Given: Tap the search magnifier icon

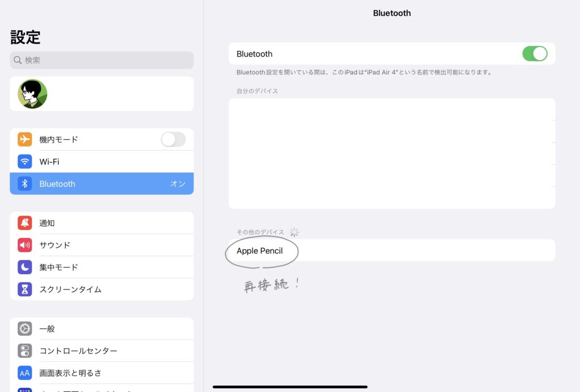Looking at the screenshot, I should point(18,60).
